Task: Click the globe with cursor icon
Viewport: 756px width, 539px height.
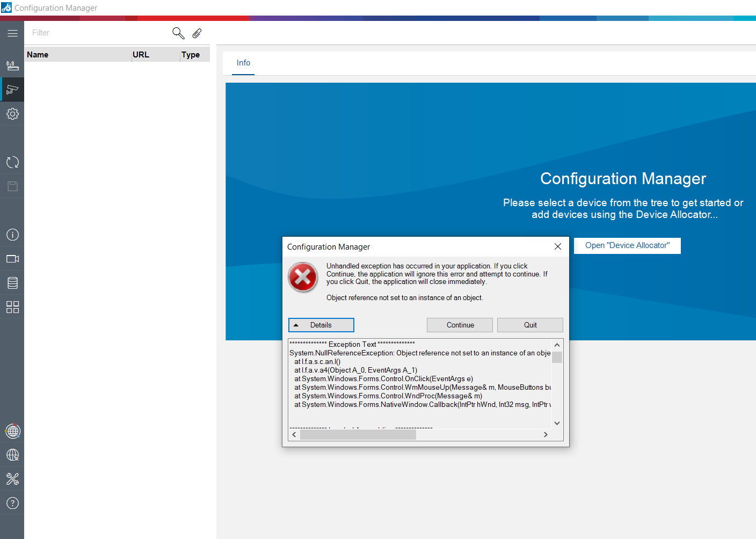Action: pyautogui.click(x=12, y=455)
